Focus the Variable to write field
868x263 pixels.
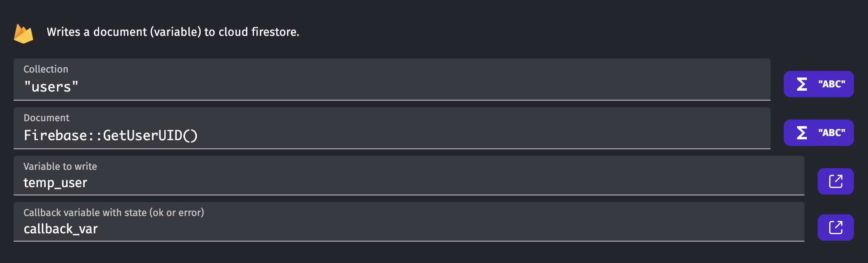409,176
